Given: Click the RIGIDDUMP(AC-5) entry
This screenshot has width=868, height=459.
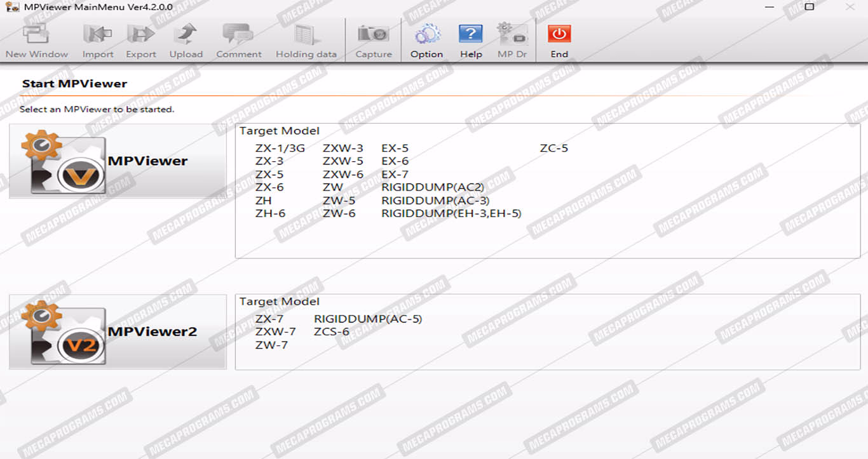Looking at the screenshot, I should pos(368,319).
